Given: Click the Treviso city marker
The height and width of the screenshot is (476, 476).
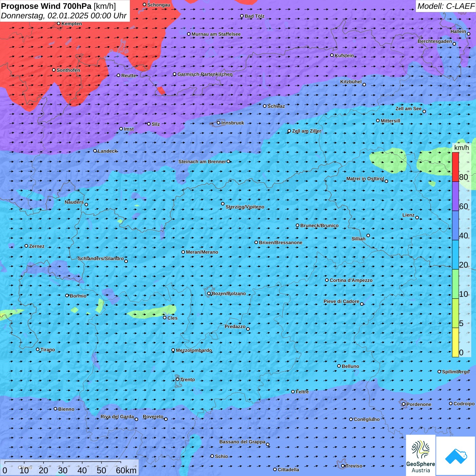Looking at the screenshot, I should [343, 466].
